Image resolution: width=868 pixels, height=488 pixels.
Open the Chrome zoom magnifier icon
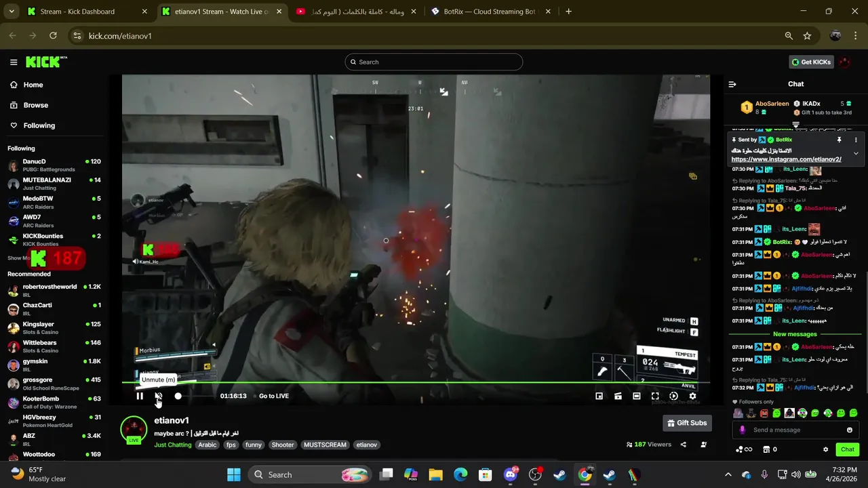click(789, 36)
